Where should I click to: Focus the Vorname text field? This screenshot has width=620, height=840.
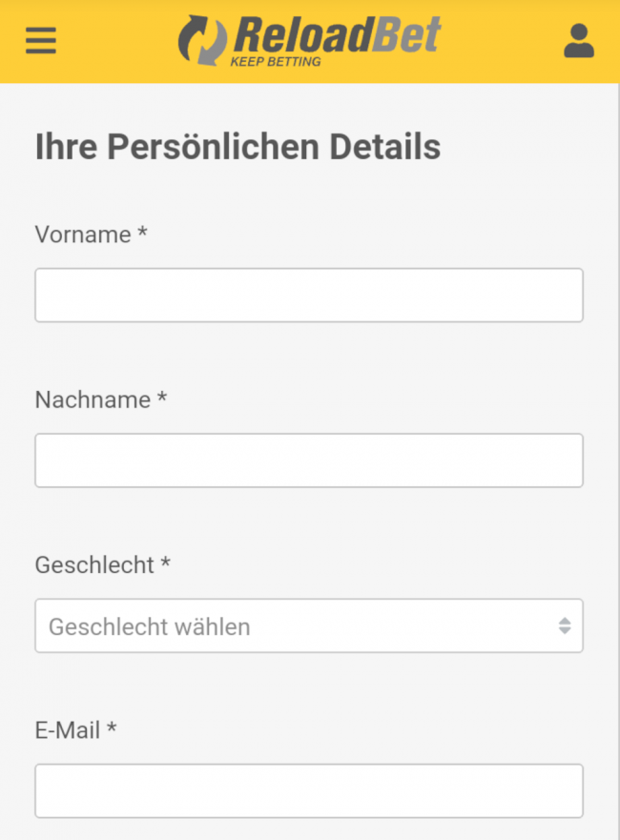click(309, 295)
